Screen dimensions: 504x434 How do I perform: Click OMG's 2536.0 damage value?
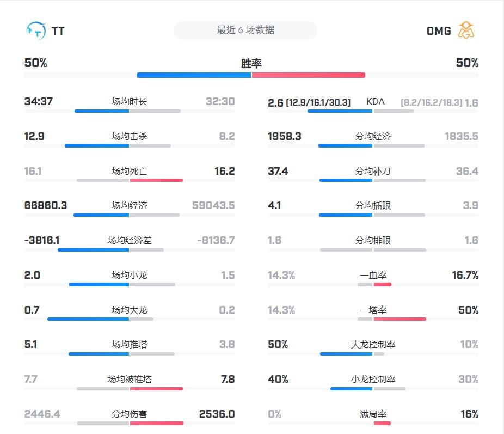tap(217, 414)
